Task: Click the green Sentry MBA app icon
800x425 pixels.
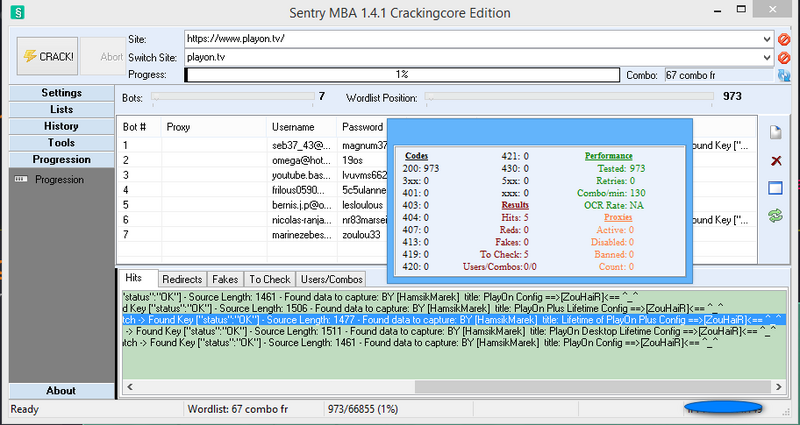Action: point(17,12)
